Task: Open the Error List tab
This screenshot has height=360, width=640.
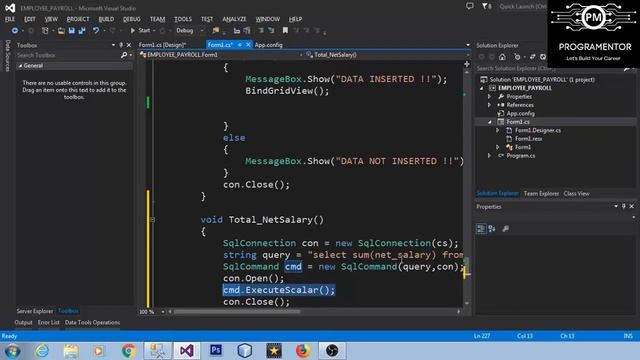Action: pyautogui.click(x=49, y=322)
